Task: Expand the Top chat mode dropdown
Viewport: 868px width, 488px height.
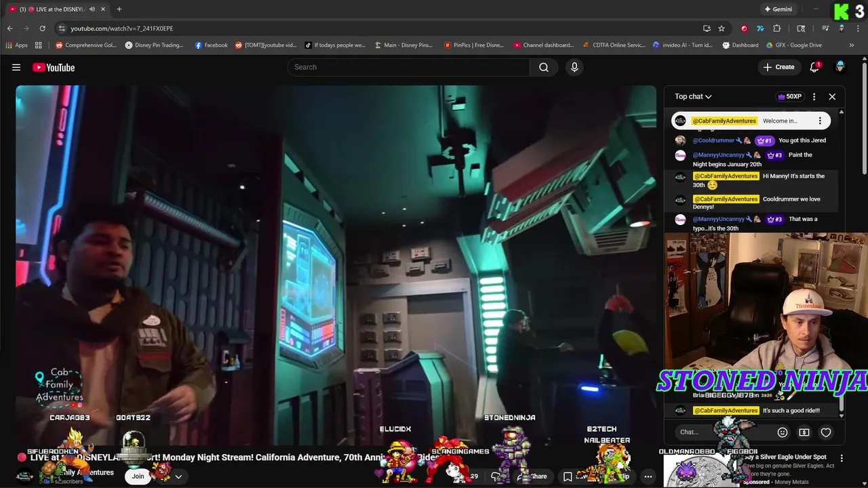Action: pos(693,96)
